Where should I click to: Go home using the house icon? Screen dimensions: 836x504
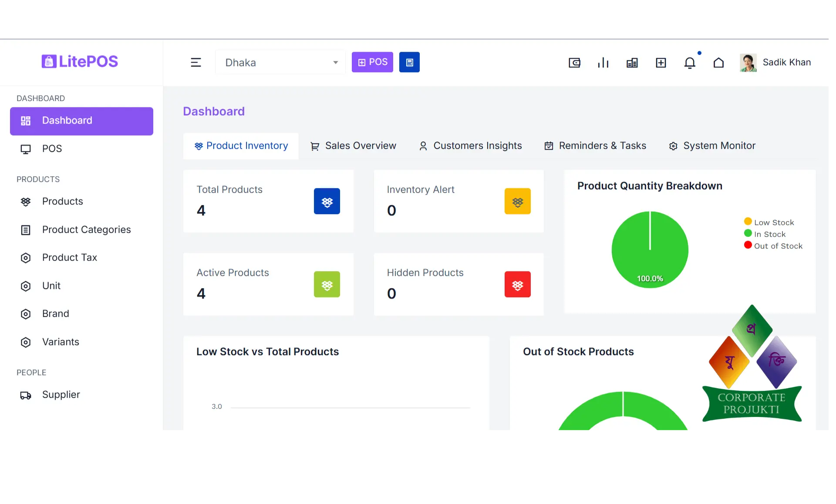pos(718,62)
